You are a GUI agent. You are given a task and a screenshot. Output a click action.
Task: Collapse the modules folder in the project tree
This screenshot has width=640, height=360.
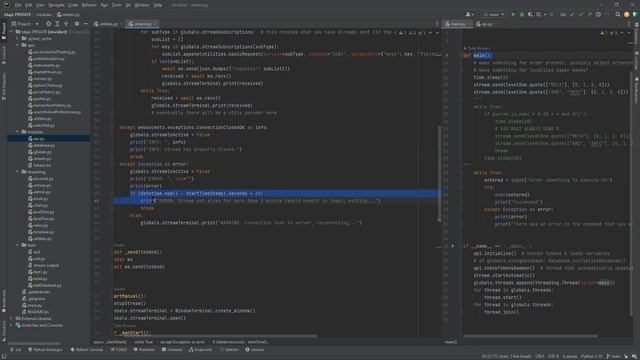coord(18,132)
